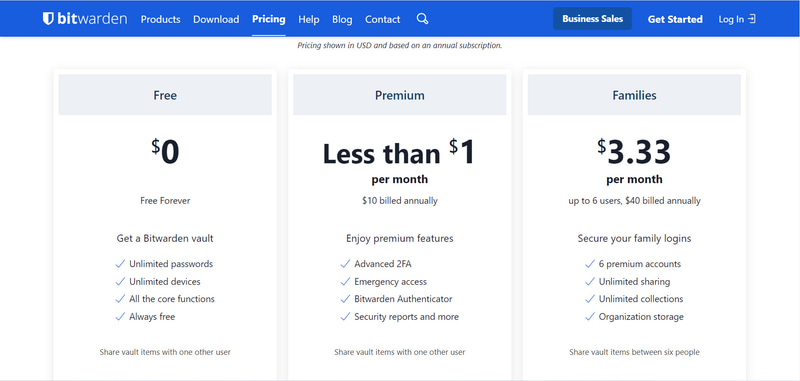Click 'Secure your family logins' heading
Image resolution: width=800 pixels, height=381 pixels.
pyautogui.click(x=634, y=238)
